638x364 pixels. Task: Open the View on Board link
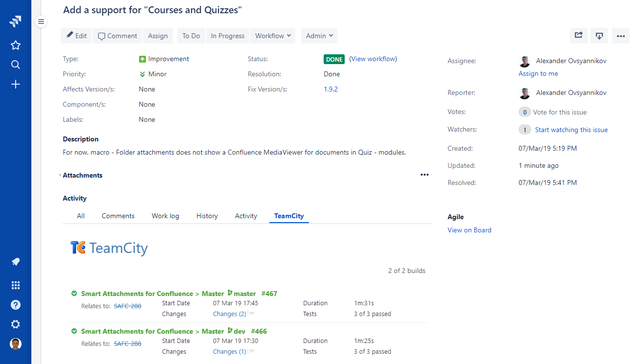469,230
